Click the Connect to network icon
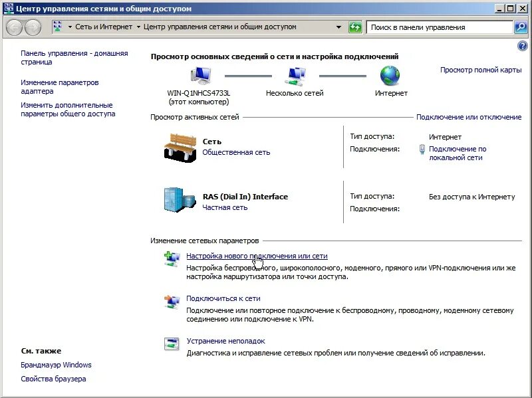 172,302
